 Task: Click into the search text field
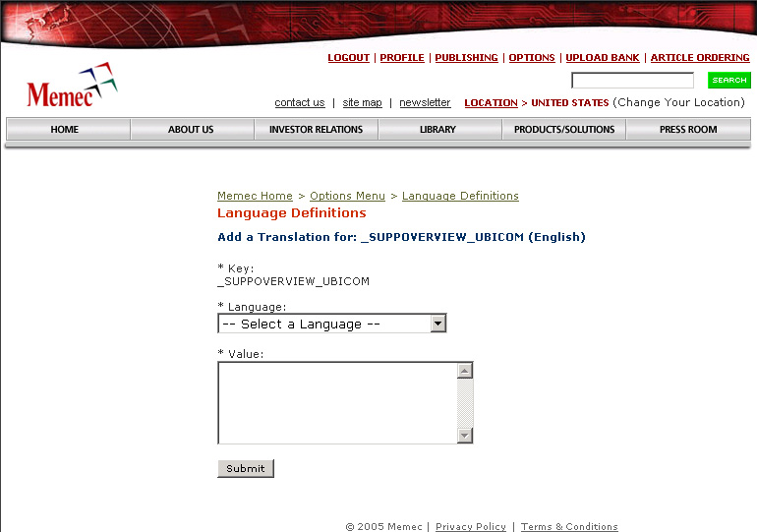pos(632,80)
